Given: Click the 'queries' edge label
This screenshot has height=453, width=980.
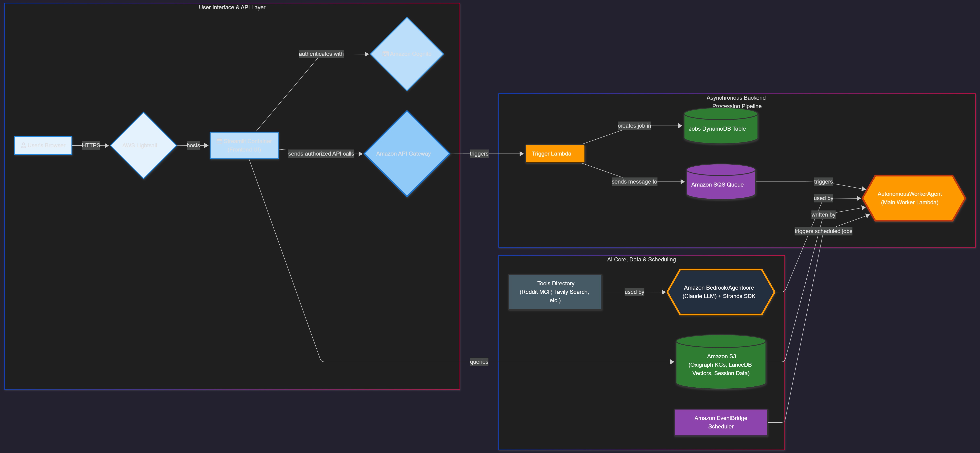Looking at the screenshot, I should click(479, 362).
